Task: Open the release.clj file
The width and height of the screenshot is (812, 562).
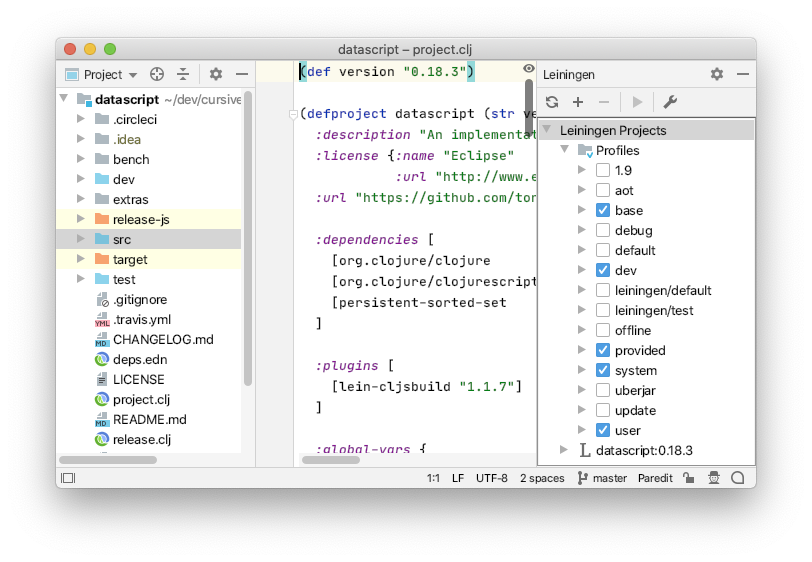Action: (x=141, y=439)
